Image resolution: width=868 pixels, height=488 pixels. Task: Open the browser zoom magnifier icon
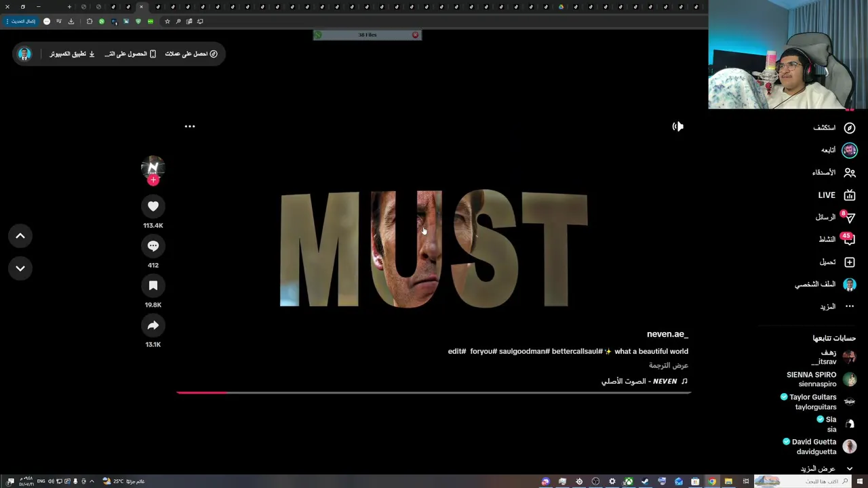tap(178, 21)
